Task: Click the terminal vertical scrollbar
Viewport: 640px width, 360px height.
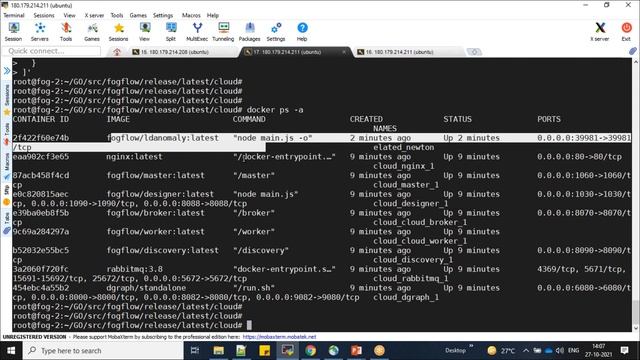Action: (x=636, y=194)
